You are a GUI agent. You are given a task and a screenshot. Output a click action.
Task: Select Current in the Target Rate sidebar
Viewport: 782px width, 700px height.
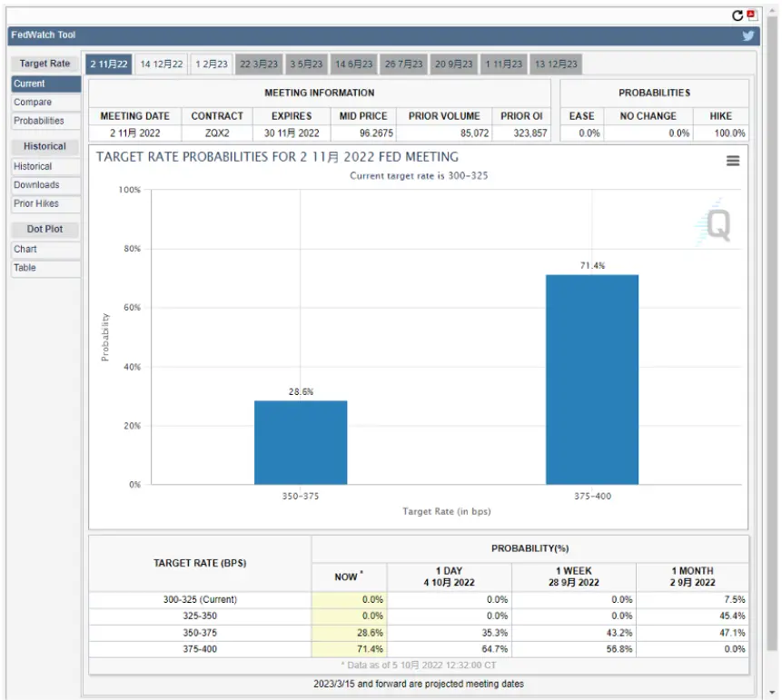point(46,84)
